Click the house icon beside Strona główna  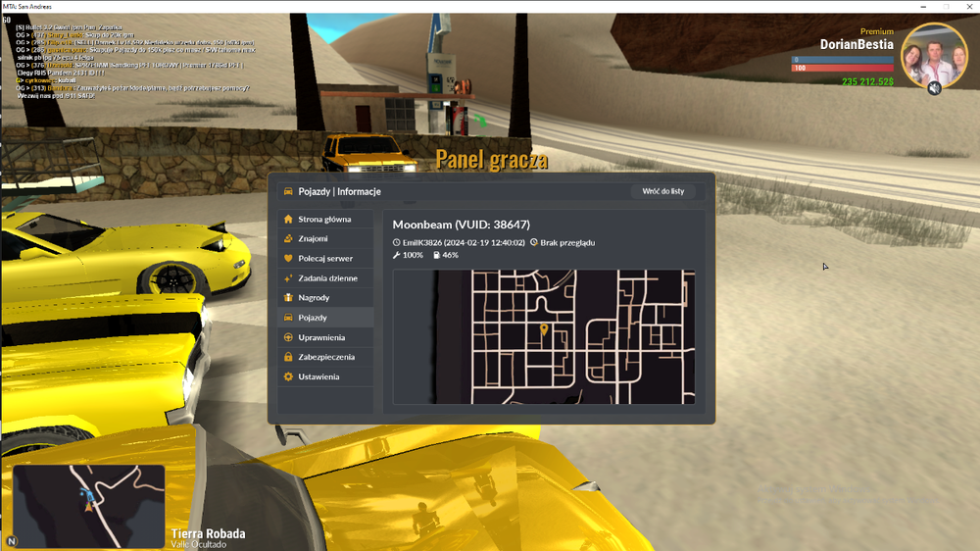pyautogui.click(x=288, y=219)
